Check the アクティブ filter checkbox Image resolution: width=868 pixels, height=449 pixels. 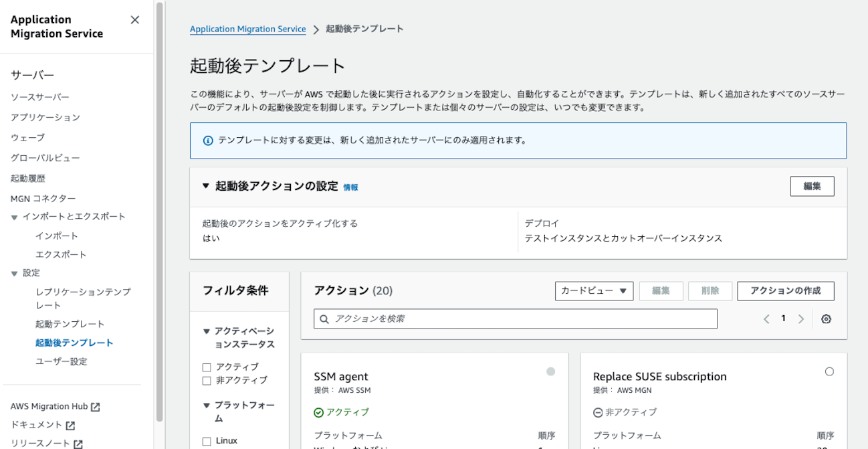207,367
